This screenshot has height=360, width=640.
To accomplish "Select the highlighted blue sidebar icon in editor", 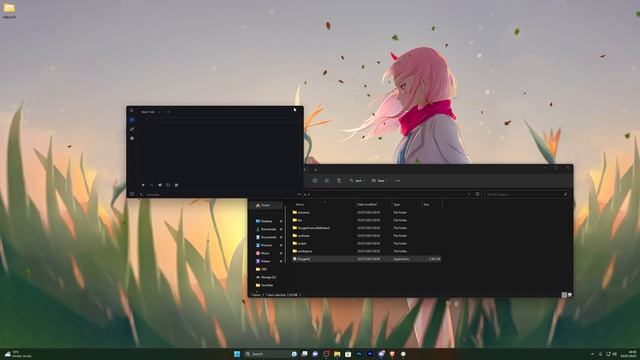I will pyautogui.click(x=132, y=120).
